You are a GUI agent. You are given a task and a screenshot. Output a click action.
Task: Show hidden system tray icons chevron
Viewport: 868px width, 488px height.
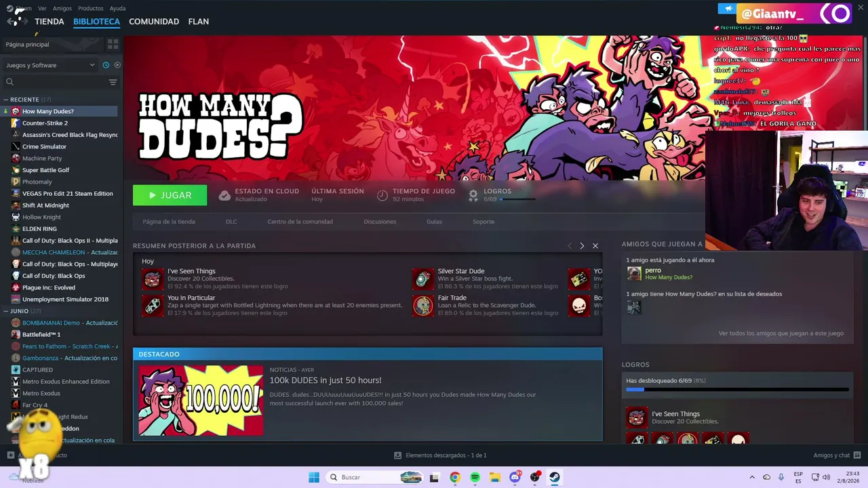751,477
